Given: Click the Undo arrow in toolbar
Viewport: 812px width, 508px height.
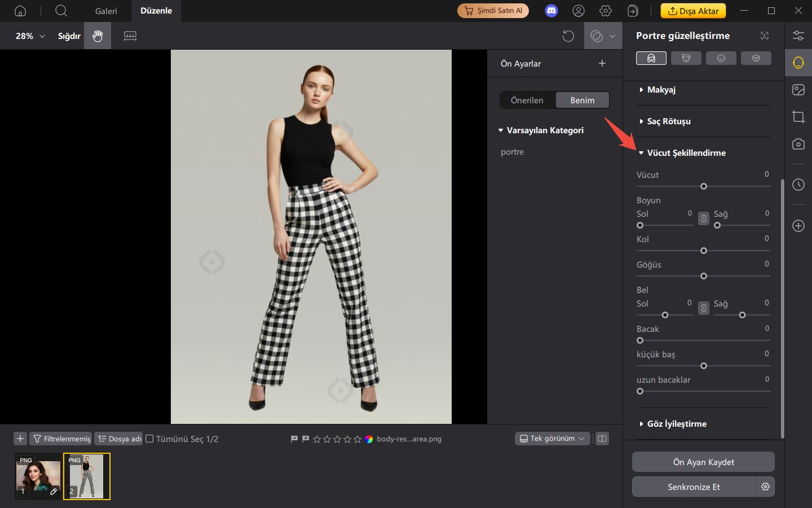Looking at the screenshot, I should tap(568, 36).
